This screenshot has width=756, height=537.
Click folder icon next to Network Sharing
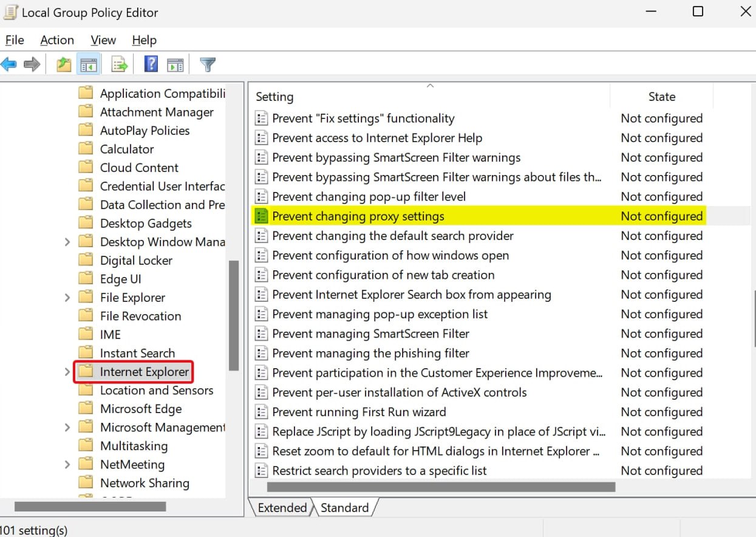pyautogui.click(x=86, y=483)
